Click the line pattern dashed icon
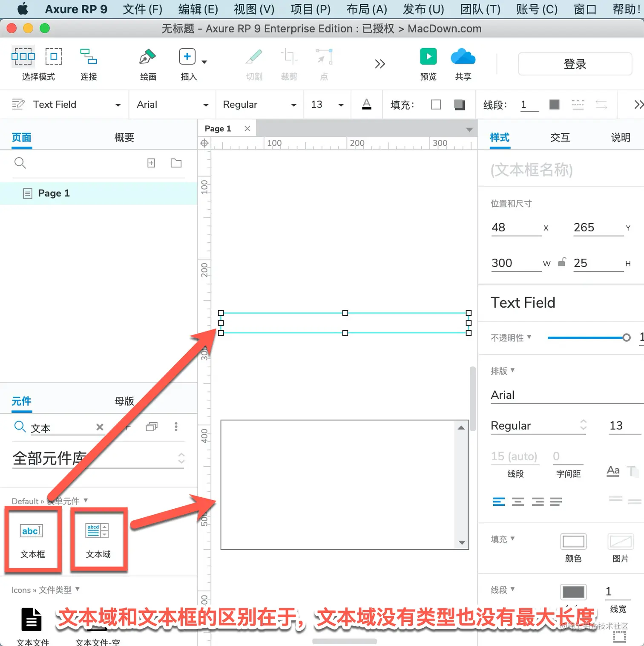 578,104
